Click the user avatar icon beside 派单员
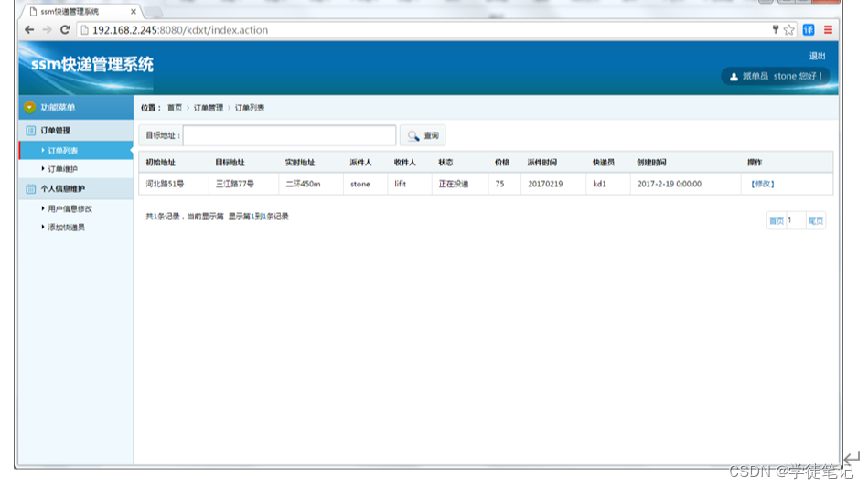Viewport: 868px width, 488px height. 734,77
